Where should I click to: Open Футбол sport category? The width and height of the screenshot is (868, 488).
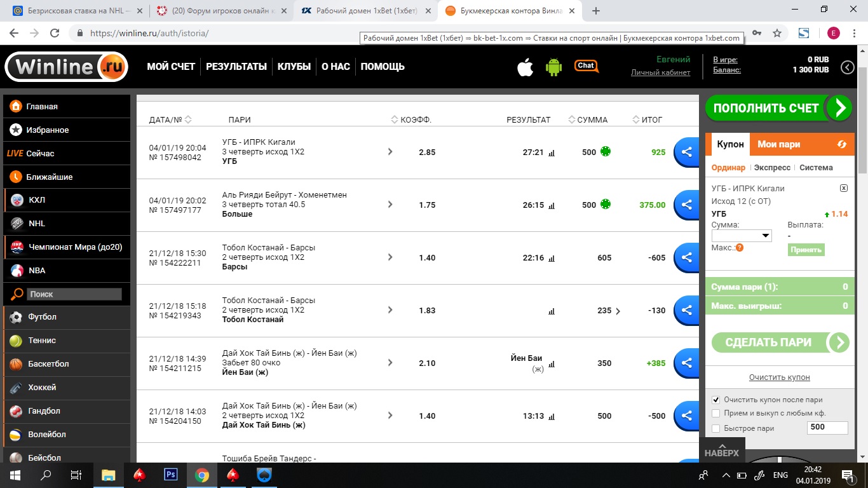pyautogui.click(x=67, y=317)
